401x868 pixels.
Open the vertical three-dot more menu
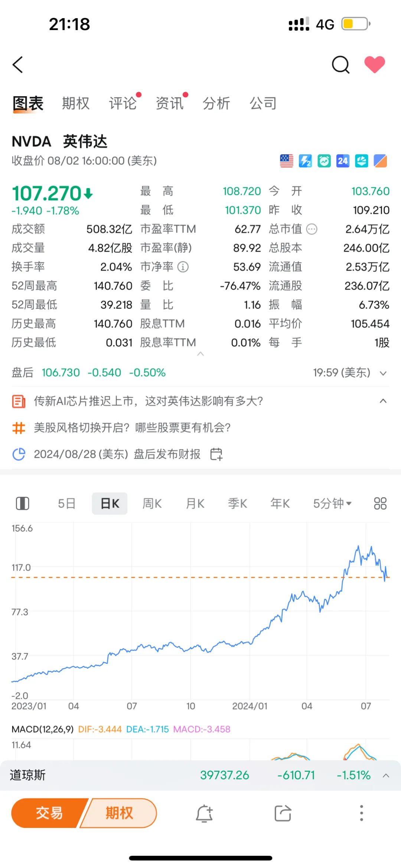click(361, 813)
